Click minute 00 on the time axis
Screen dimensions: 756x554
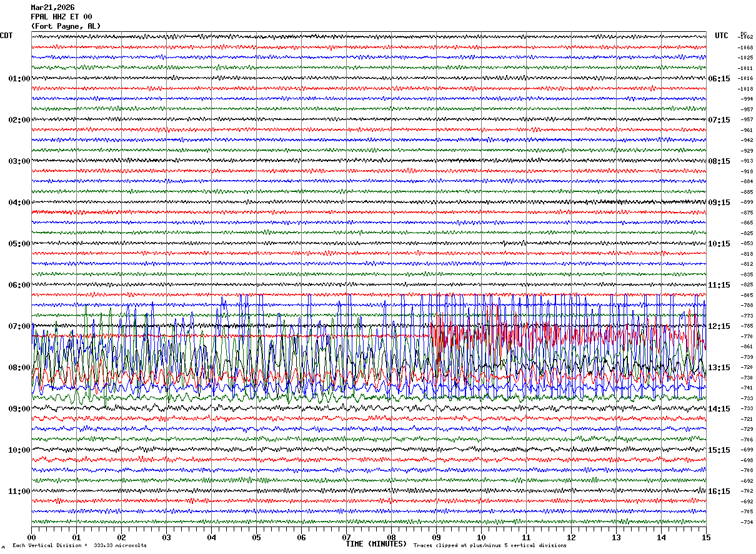(31, 538)
